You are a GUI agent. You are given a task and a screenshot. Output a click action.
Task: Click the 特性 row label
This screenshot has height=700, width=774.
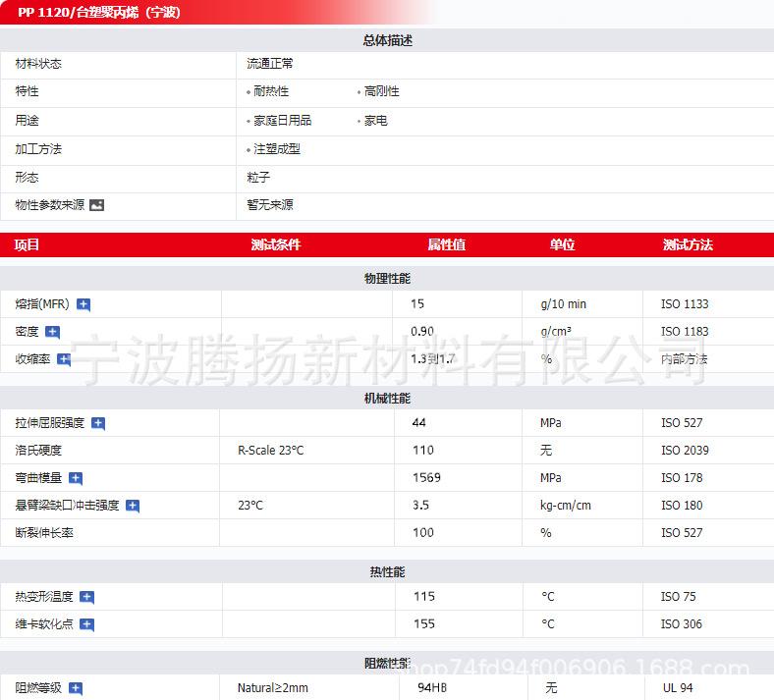tap(28, 91)
